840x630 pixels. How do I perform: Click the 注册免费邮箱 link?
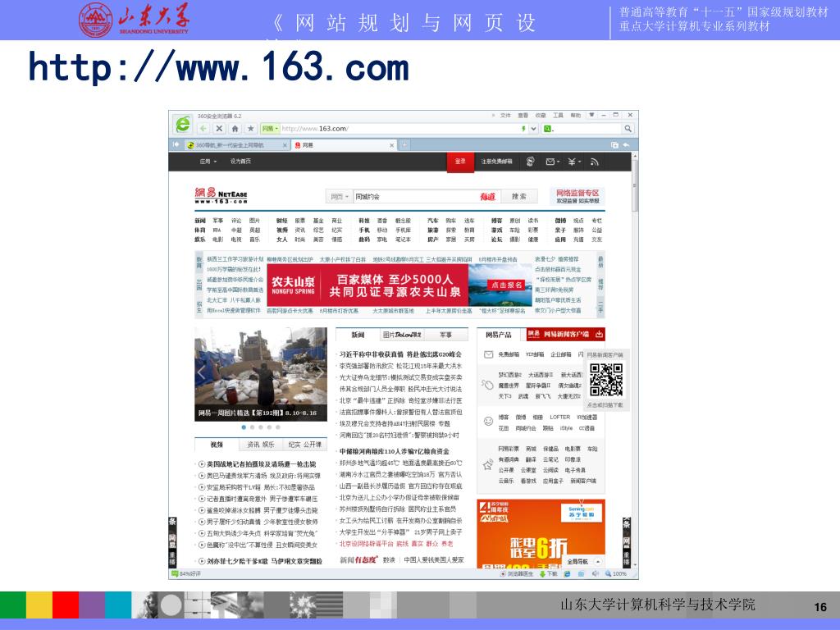(x=496, y=162)
